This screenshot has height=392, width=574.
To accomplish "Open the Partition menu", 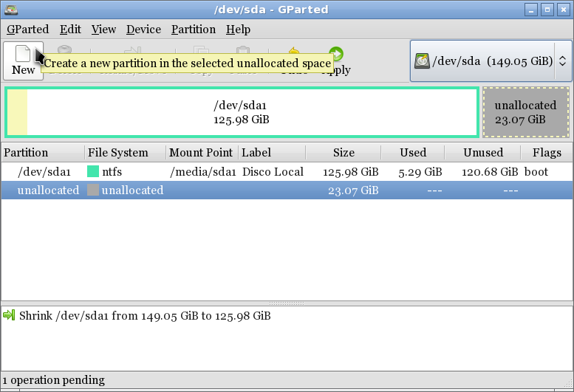I will pyautogui.click(x=193, y=30).
